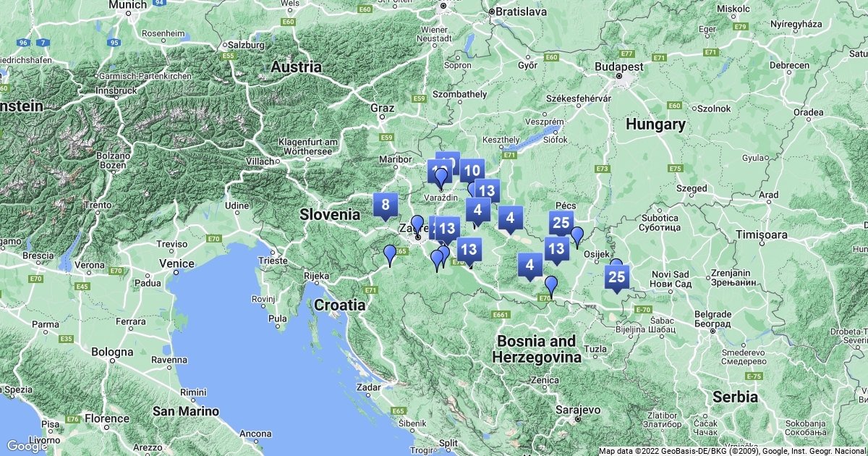Select the 13 cluster marker beside Zagreb
The height and width of the screenshot is (456, 868).
point(447,229)
